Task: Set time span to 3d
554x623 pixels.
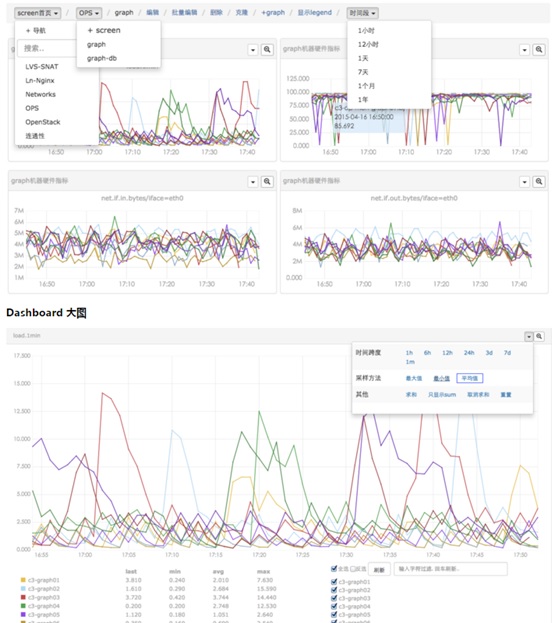Action: click(x=489, y=353)
